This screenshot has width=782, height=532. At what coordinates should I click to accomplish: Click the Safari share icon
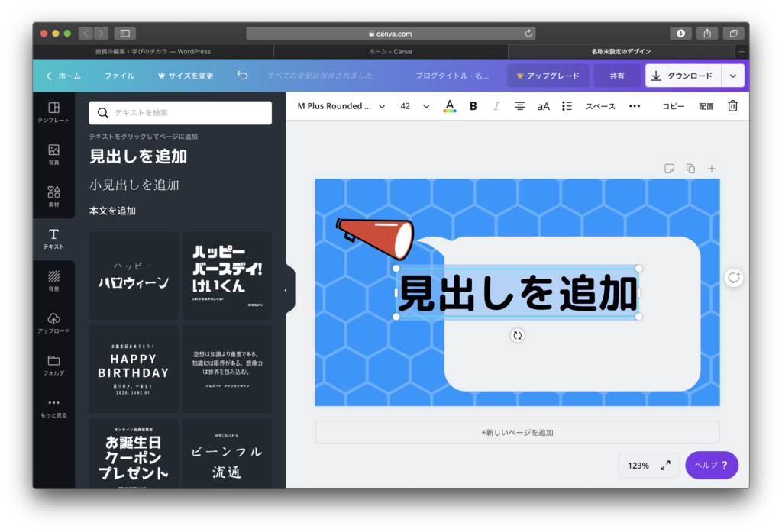707,34
